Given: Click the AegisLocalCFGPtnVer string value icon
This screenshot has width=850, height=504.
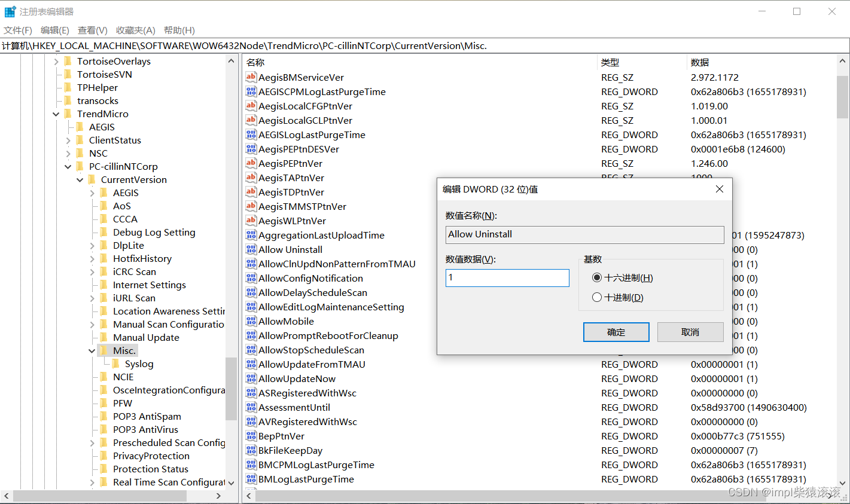Looking at the screenshot, I should tap(251, 106).
